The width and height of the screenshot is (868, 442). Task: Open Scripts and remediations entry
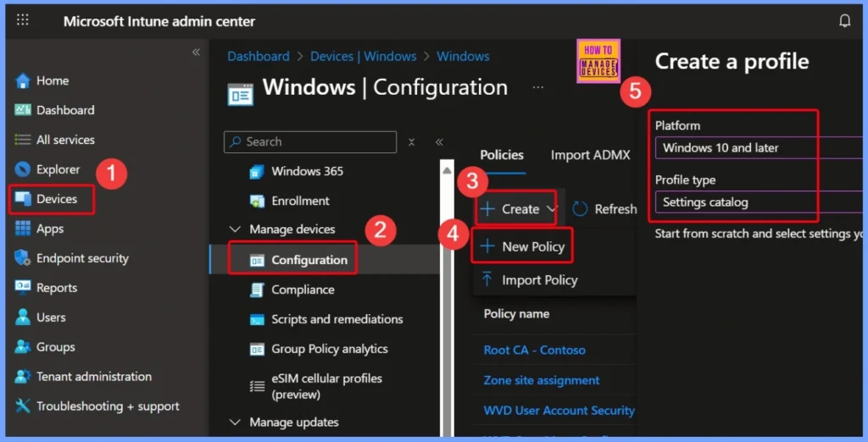[337, 319]
